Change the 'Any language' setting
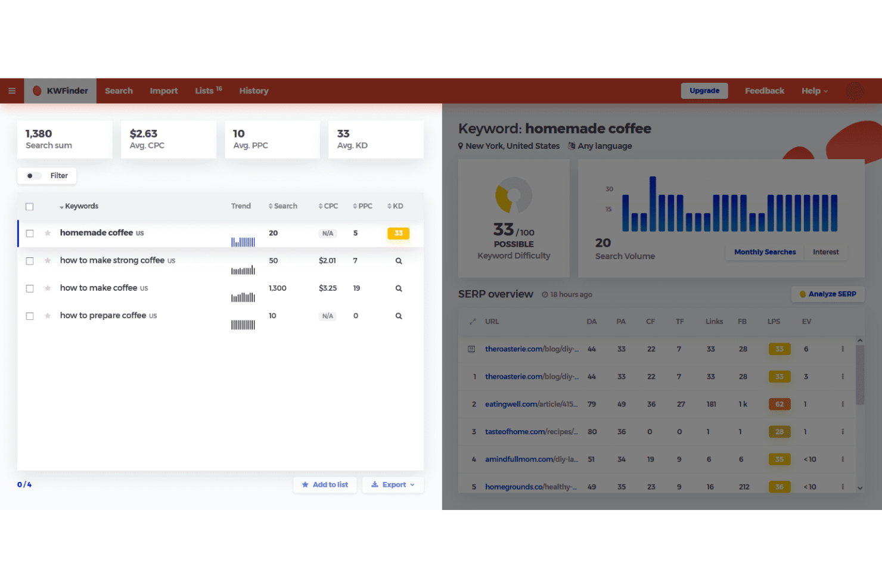 pos(600,146)
